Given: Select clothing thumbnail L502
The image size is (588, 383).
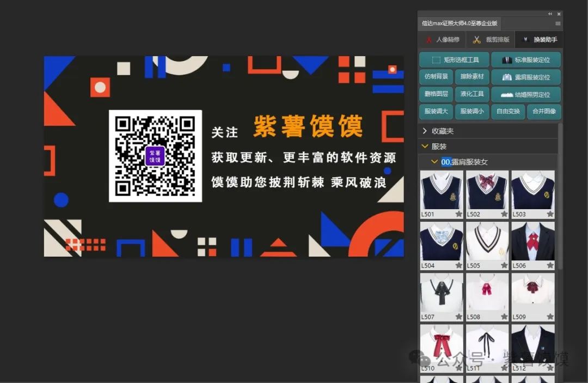Looking at the screenshot, I should (x=487, y=190).
